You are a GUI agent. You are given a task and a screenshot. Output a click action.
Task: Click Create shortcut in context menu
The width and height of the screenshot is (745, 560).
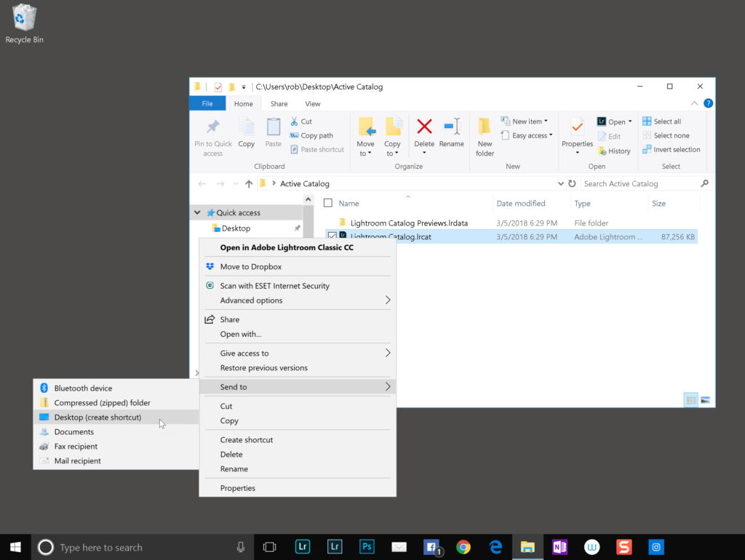pos(298,440)
